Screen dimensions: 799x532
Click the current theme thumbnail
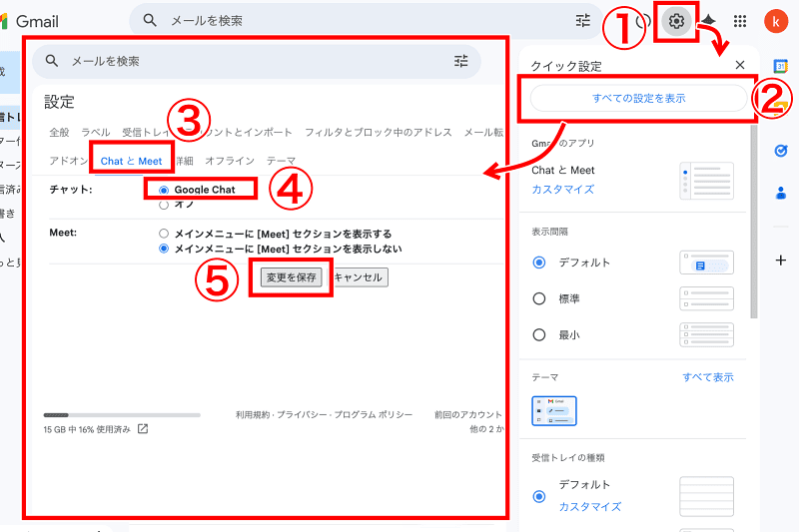tap(554, 410)
